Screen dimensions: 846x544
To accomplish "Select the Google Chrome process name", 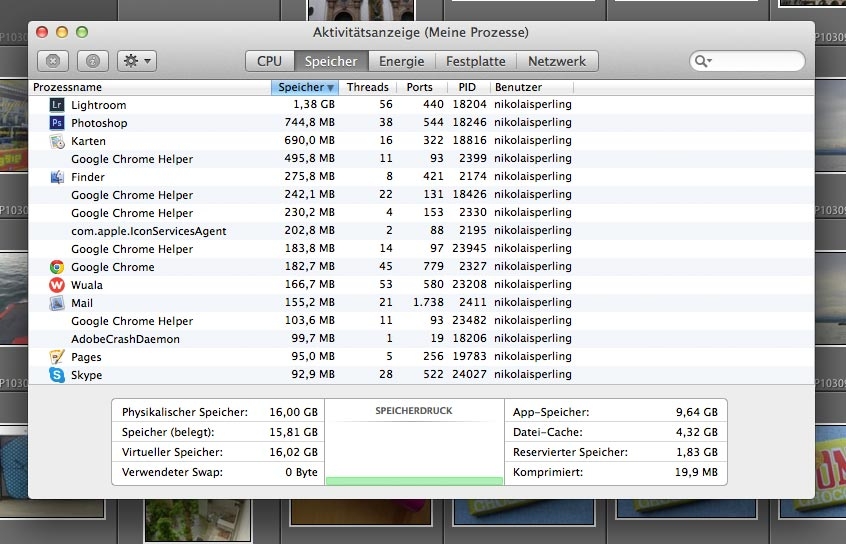I will pyautogui.click(x=113, y=267).
